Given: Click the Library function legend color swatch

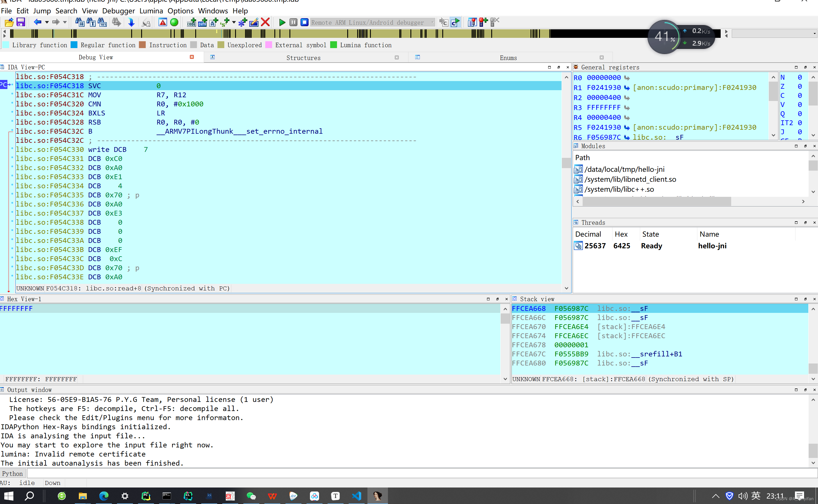Looking at the screenshot, I should pyautogui.click(x=6, y=45).
